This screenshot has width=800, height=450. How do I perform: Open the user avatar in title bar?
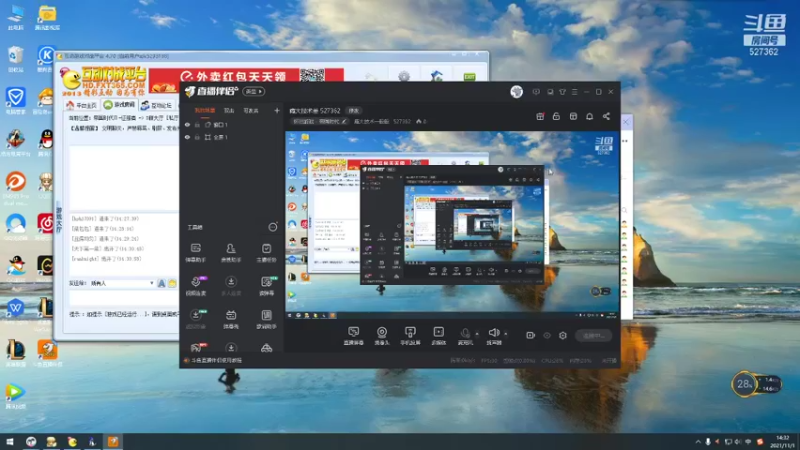[516, 92]
